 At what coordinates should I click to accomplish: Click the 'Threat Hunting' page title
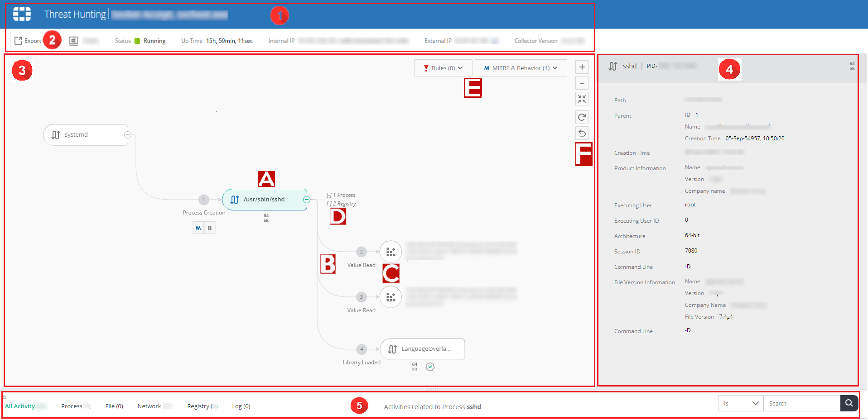75,14
